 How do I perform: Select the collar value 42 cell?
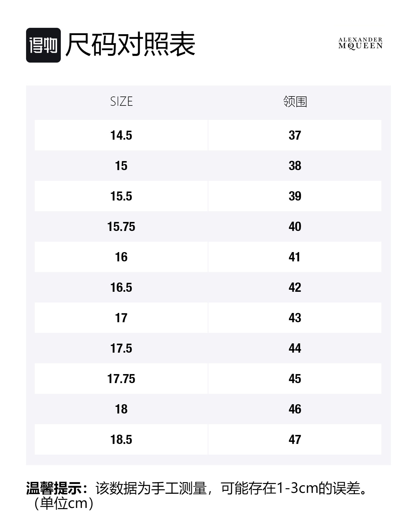295,287
